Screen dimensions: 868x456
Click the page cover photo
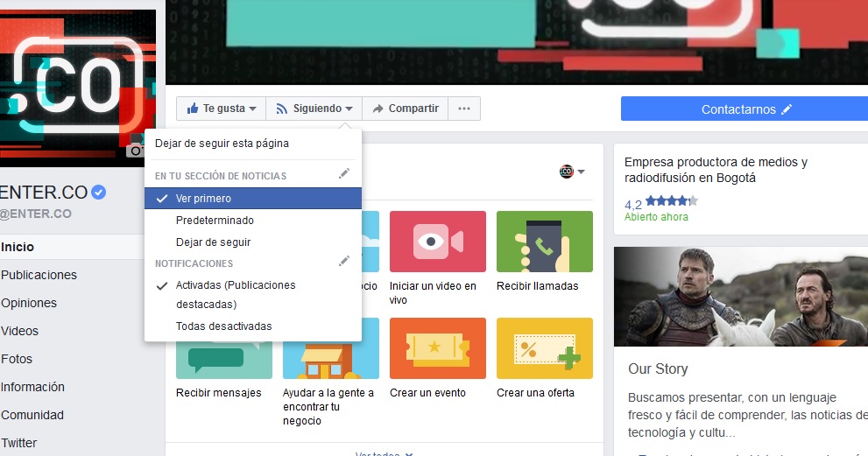(517, 42)
